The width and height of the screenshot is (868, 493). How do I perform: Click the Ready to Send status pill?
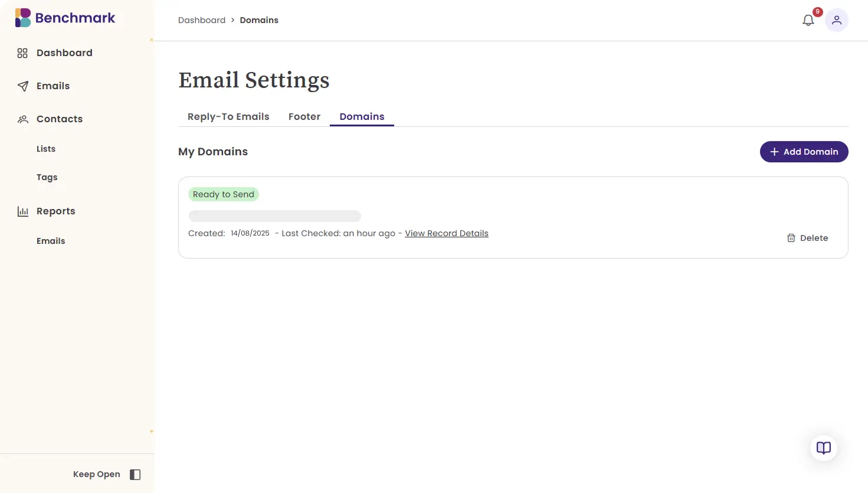click(223, 194)
